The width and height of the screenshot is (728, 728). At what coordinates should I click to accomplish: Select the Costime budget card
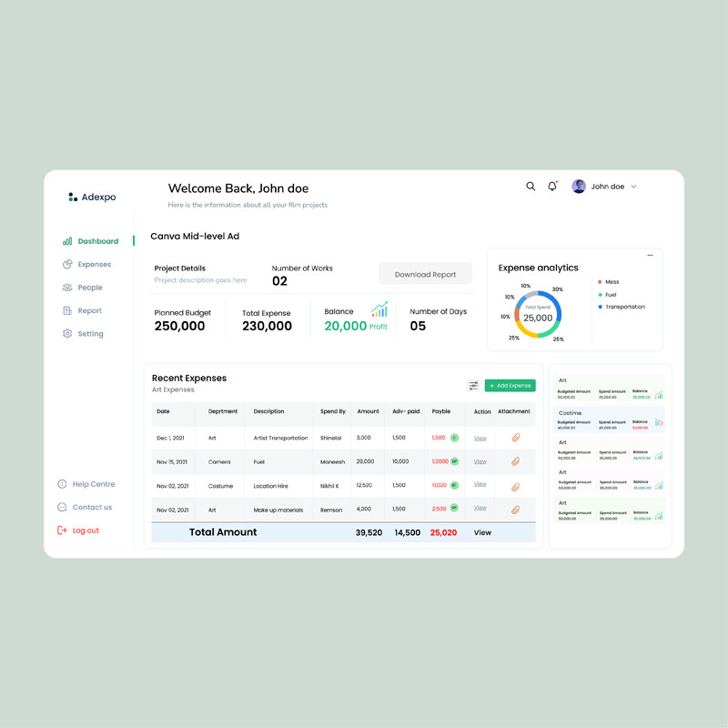610,420
